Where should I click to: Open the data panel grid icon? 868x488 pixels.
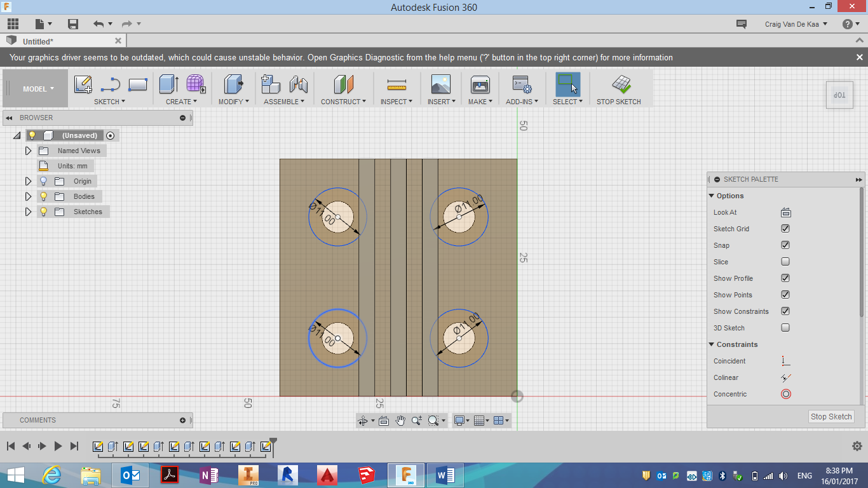[13, 24]
